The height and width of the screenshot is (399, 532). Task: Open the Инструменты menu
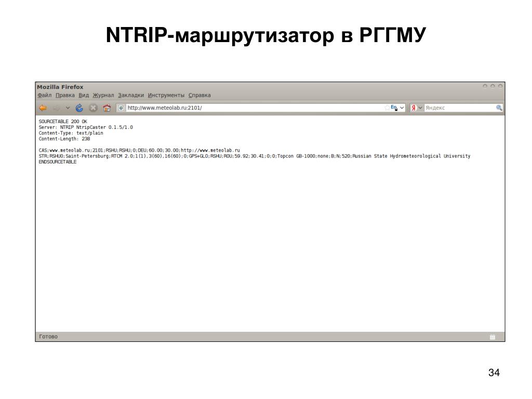coord(166,96)
